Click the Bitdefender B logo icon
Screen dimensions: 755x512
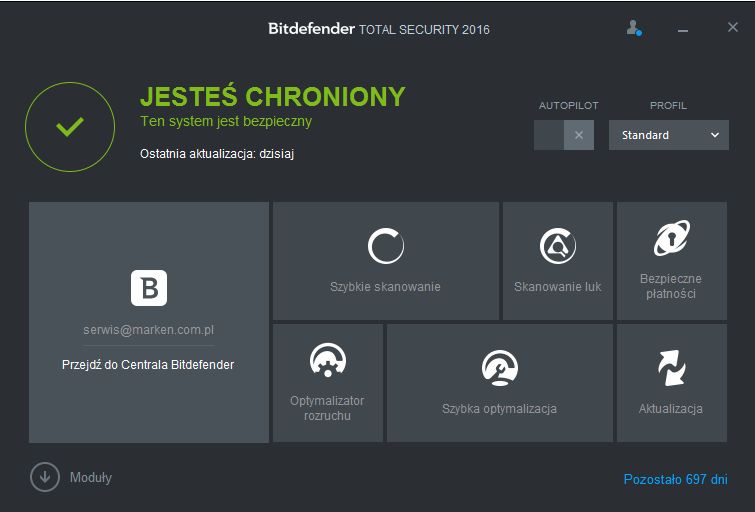point(149,288)
